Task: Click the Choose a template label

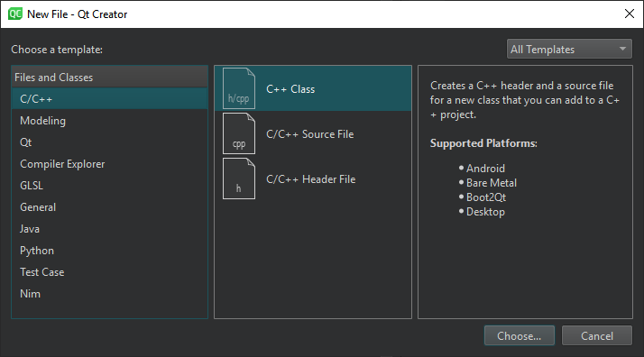Action: click(57, 50)
